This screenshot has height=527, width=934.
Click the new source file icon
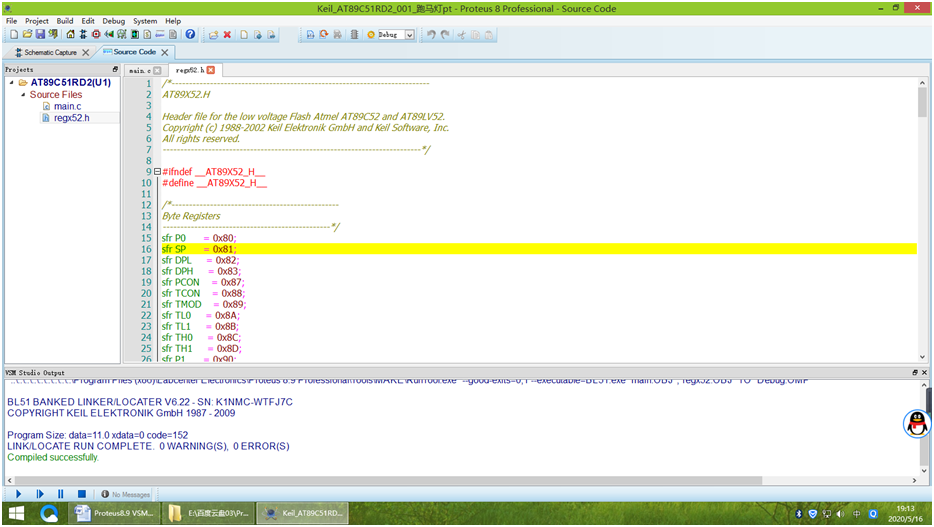coord(244,35)
